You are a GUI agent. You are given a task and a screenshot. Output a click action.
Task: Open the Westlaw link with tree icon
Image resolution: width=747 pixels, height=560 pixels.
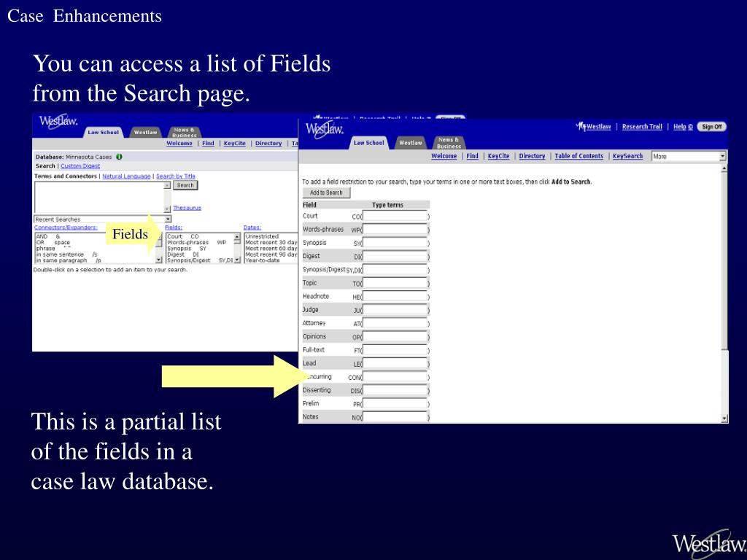[594, 127]
